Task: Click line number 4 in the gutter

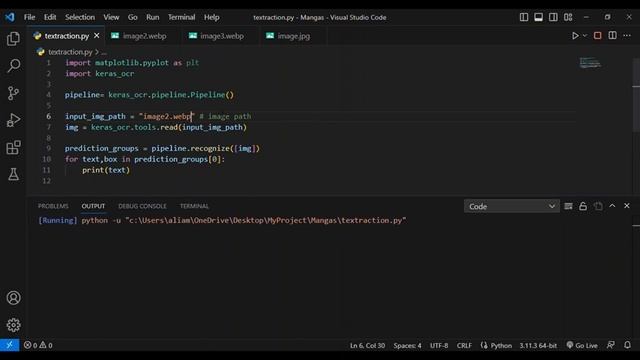Action: [48, 95]
